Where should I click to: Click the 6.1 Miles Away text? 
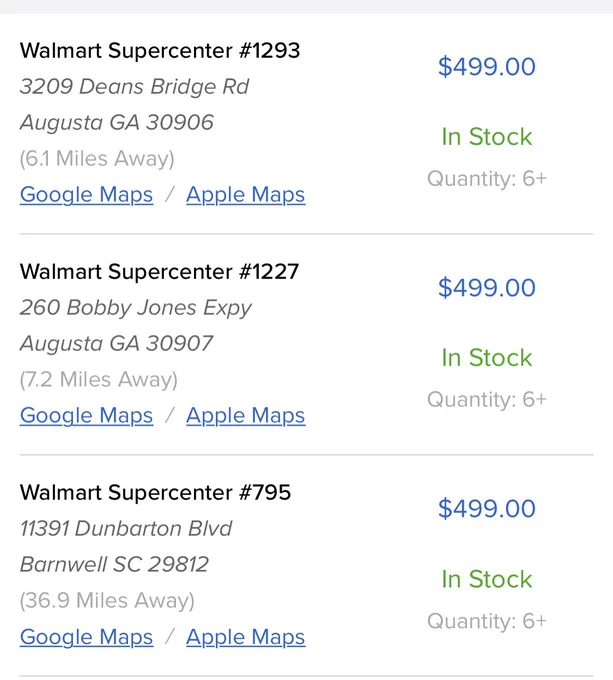click(x=97, y=159)
